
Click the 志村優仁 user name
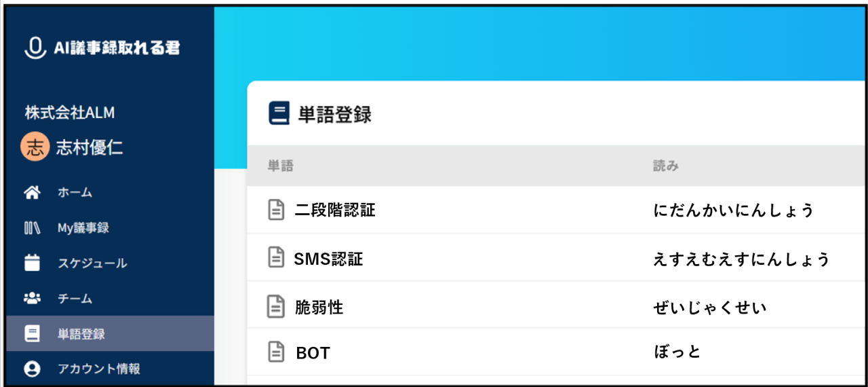tap(90, 148)
